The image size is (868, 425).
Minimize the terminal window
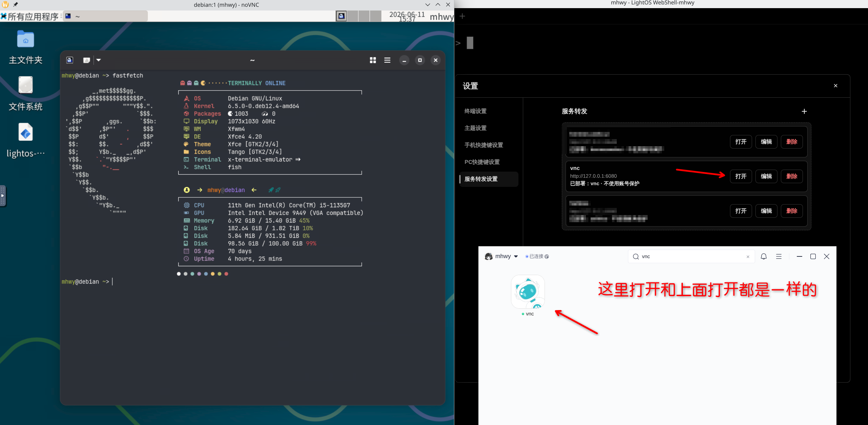(404, 60)
